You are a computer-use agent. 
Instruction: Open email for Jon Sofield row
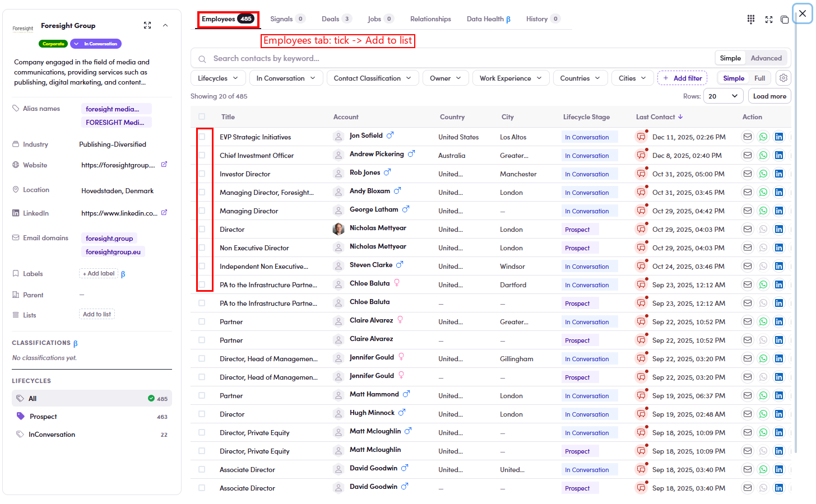(x=748, y=137)
